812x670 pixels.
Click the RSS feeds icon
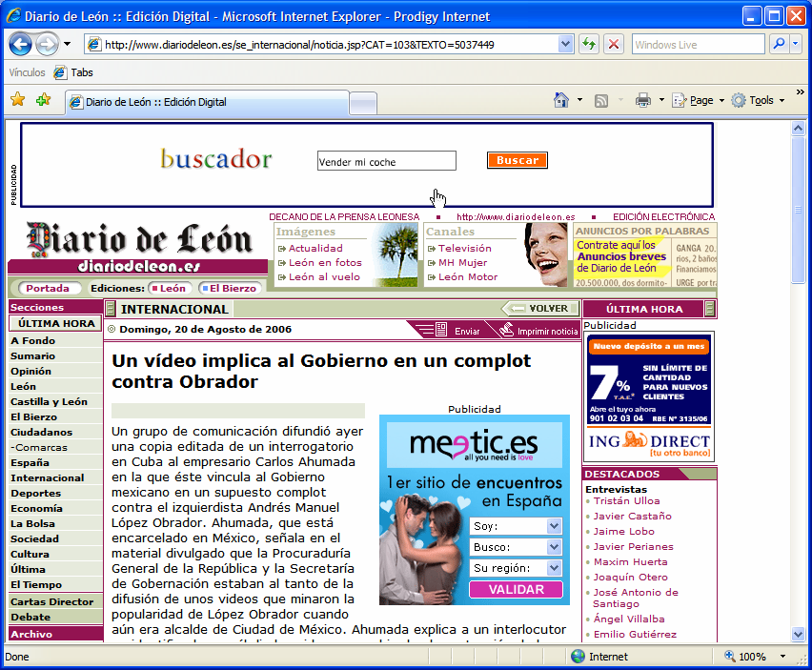pos(601,100)
